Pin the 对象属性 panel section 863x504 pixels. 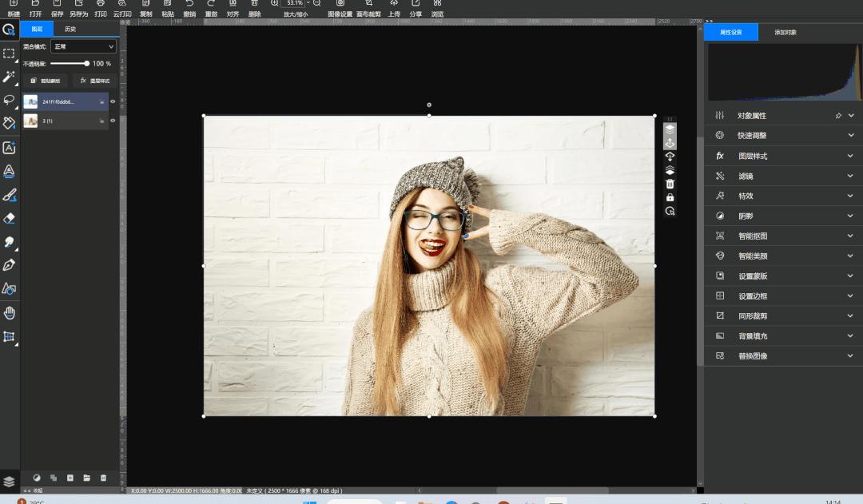pos(838,116)
